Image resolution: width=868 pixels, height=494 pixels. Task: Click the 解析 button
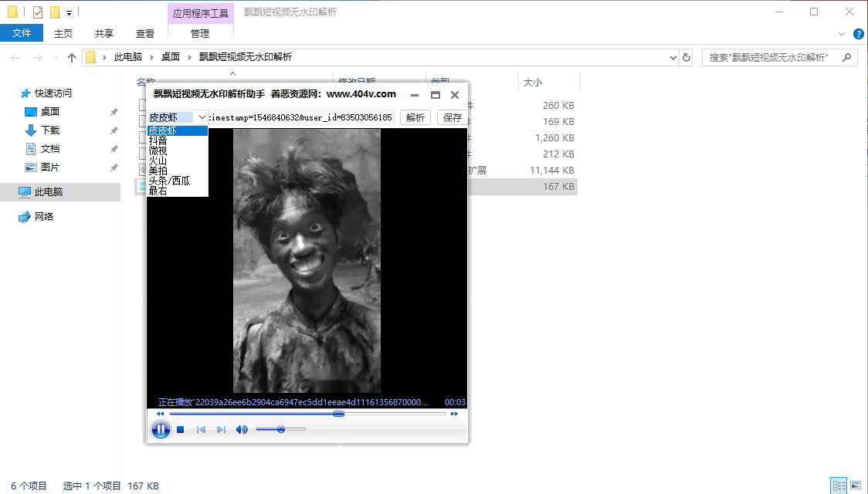click(x=415, y=117)
